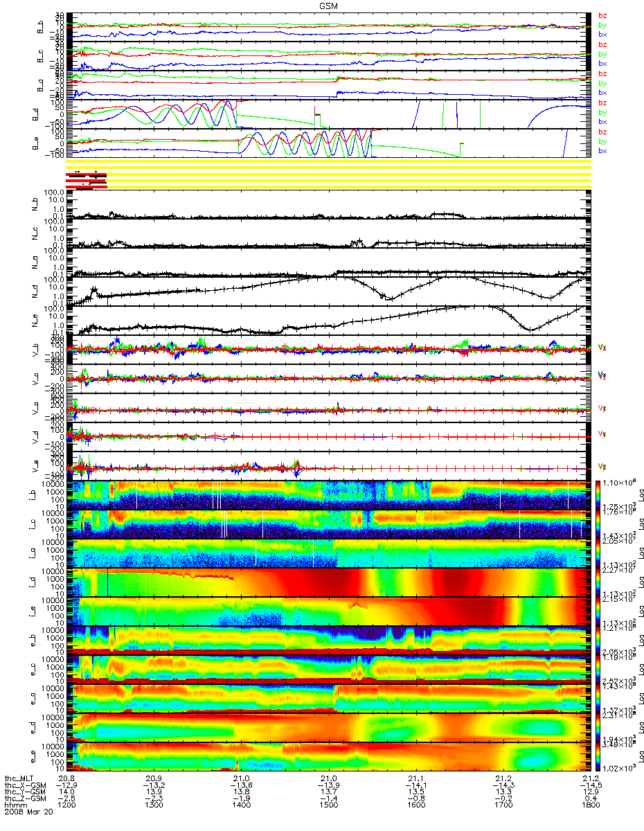
Task: Click the X-GSM value -13.6
Action: tap(241, 786)
